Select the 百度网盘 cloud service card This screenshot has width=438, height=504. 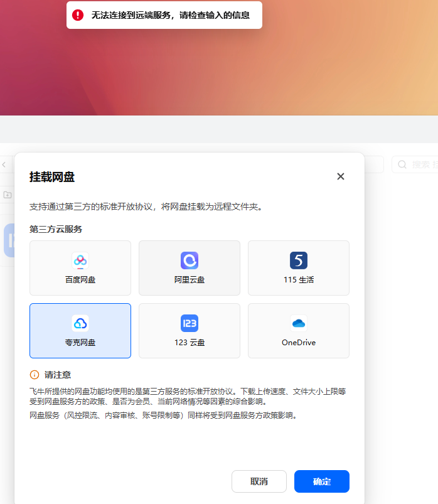point(80,268)
